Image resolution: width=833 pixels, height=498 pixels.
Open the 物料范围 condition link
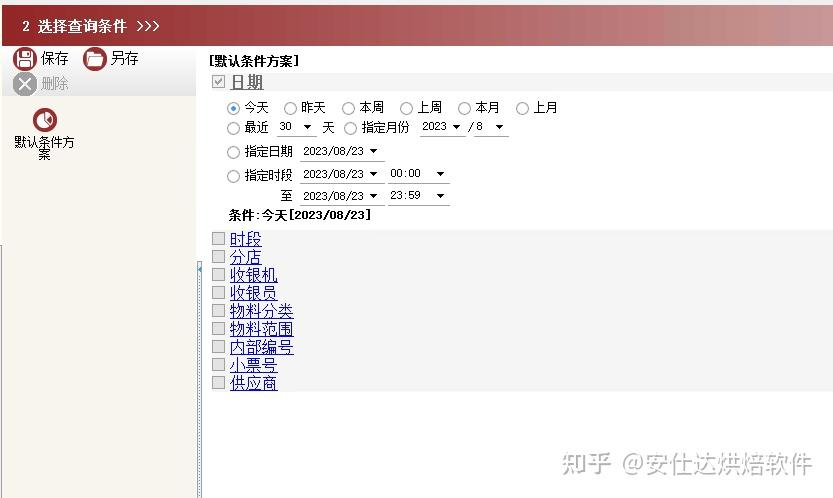point(261,329)
